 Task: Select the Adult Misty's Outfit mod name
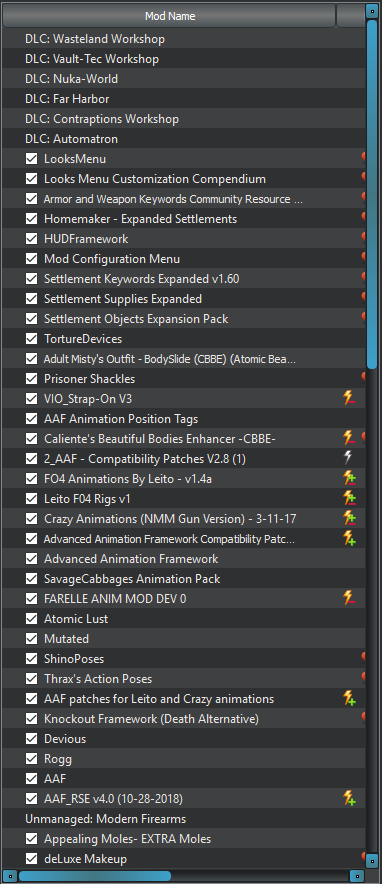[170, 359]
